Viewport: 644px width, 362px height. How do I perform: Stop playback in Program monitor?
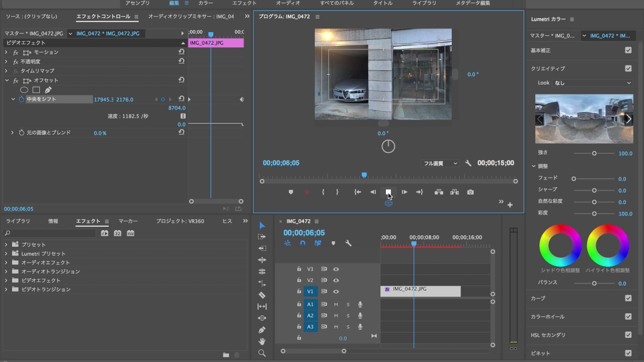388,192
